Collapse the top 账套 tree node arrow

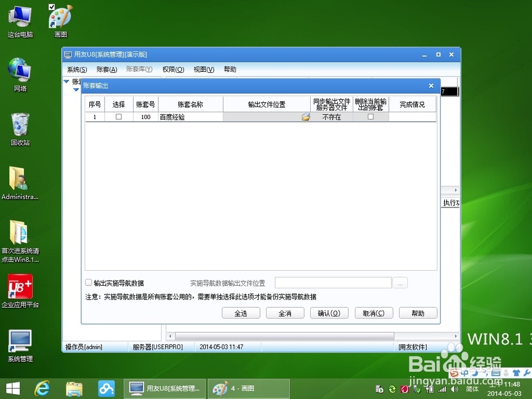[66, 81]
